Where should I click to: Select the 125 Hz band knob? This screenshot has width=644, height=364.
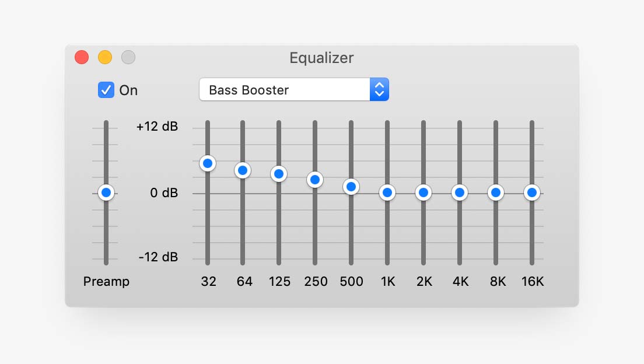coord(279,174)
